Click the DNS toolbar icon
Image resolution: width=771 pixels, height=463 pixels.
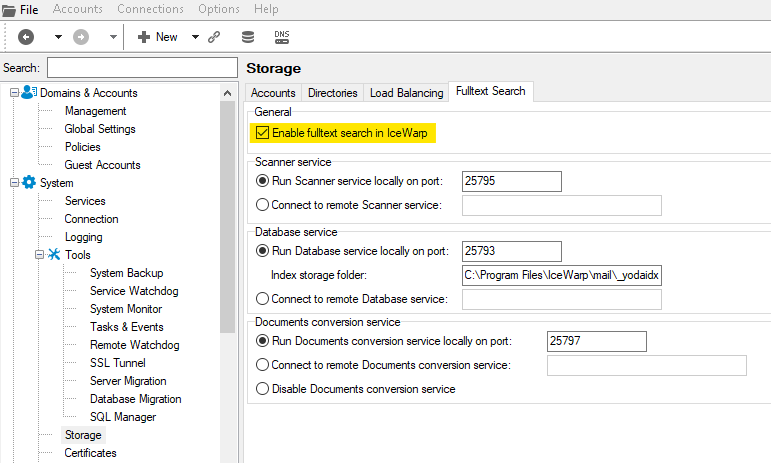click(282, 37)
